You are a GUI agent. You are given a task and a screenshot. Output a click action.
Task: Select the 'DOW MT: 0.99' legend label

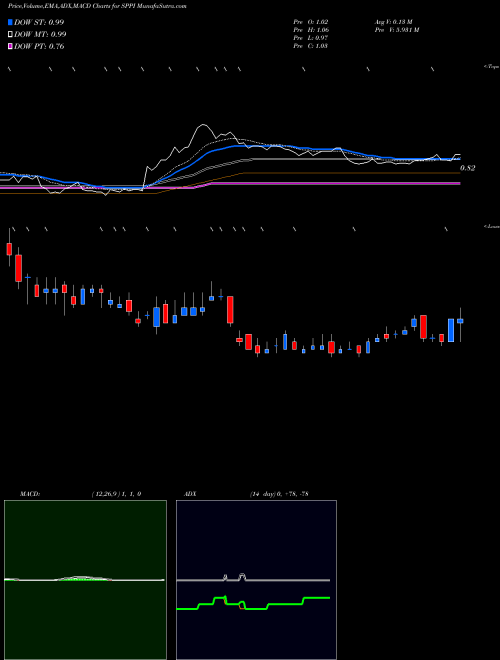(40, 34)
